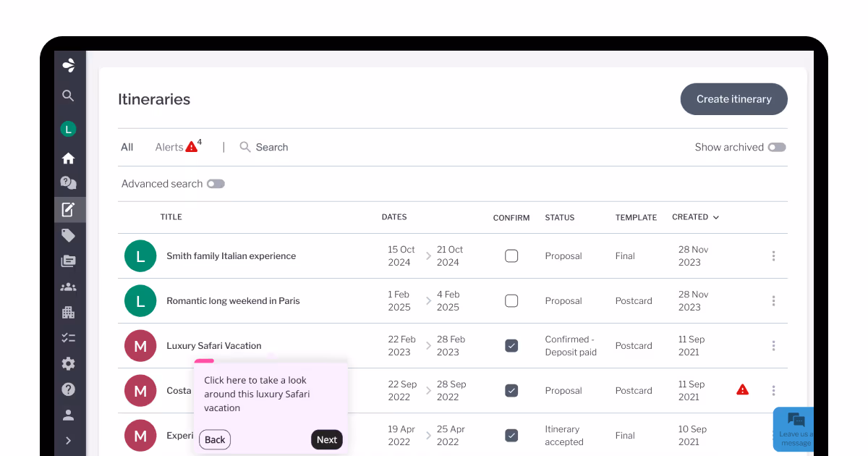Open the Luxury Safari Vacation itinerary

[x=214, y=346]
